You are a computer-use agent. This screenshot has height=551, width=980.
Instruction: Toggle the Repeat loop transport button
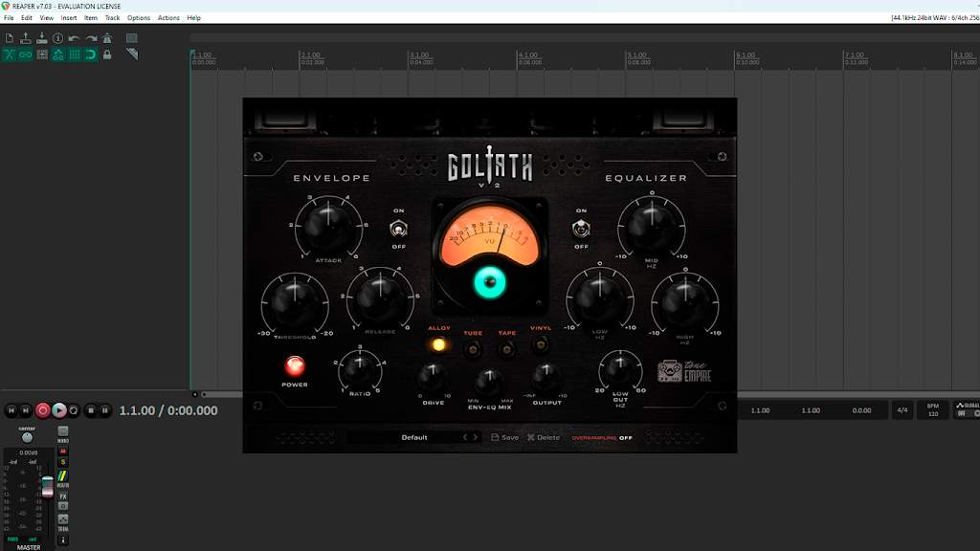coord(74,410)
